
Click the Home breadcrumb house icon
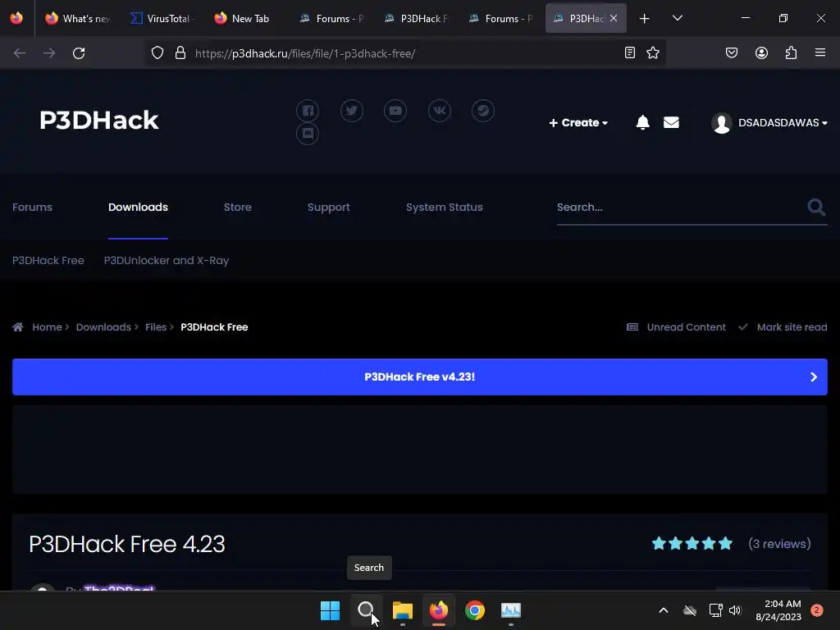click(18, 326)
